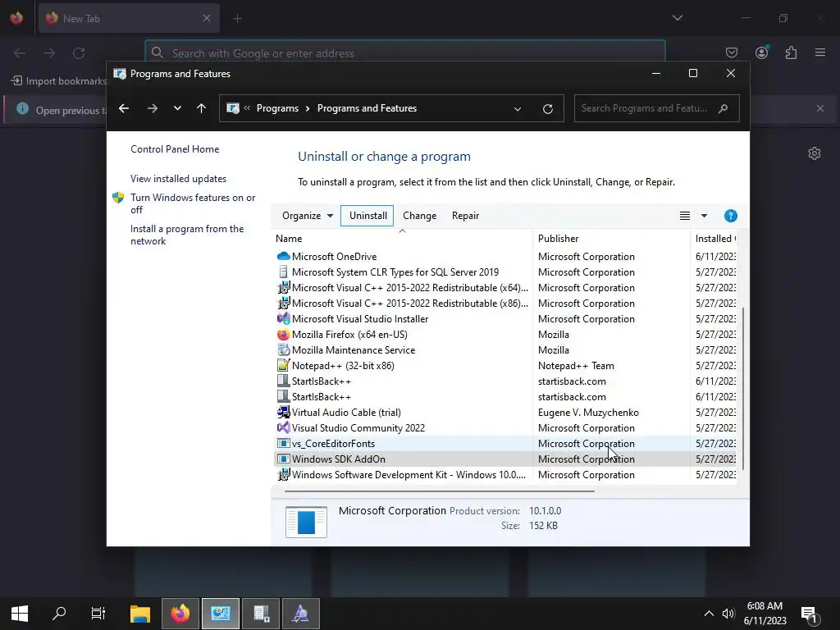
Task: Select Mozilla Maintenance Service icon
Action: tap(283, 349)
